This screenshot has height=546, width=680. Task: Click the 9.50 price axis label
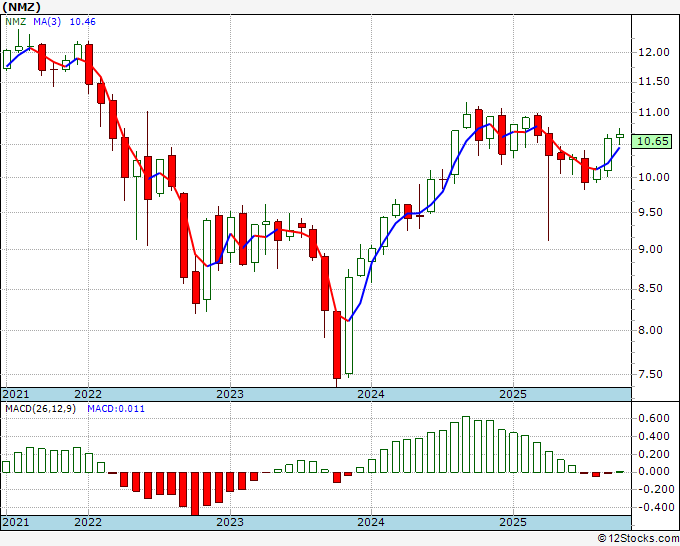pyautogui.click(x=650, y=213)
